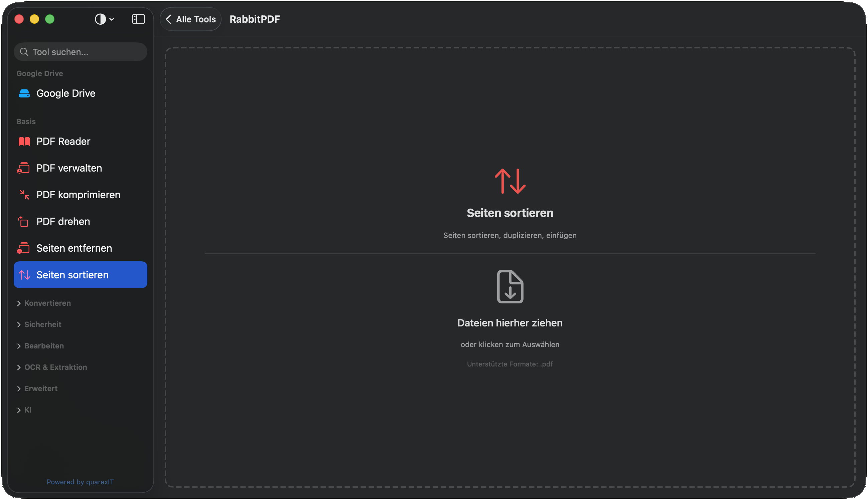Expand the KI section
Screen dimensions: 868x500
point(24,410)
